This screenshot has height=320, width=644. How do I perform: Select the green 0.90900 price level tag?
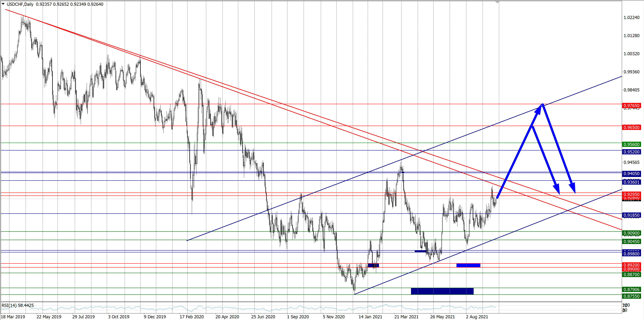(x=631, y=233)
